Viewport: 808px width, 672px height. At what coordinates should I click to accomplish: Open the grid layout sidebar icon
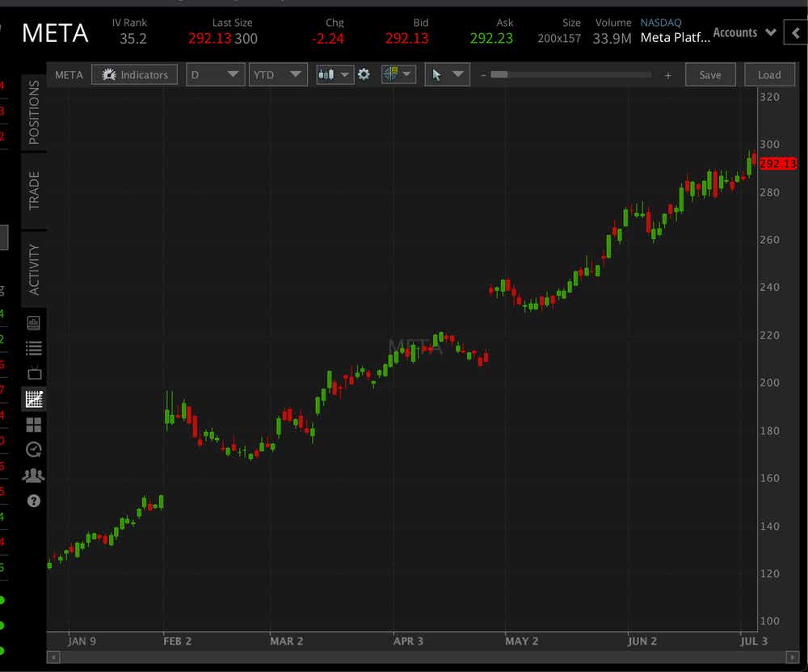(x=33, y=424)
